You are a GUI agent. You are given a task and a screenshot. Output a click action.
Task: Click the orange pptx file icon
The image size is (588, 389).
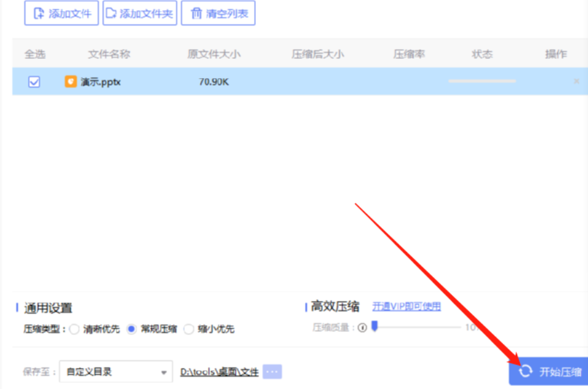pos(71,81)
